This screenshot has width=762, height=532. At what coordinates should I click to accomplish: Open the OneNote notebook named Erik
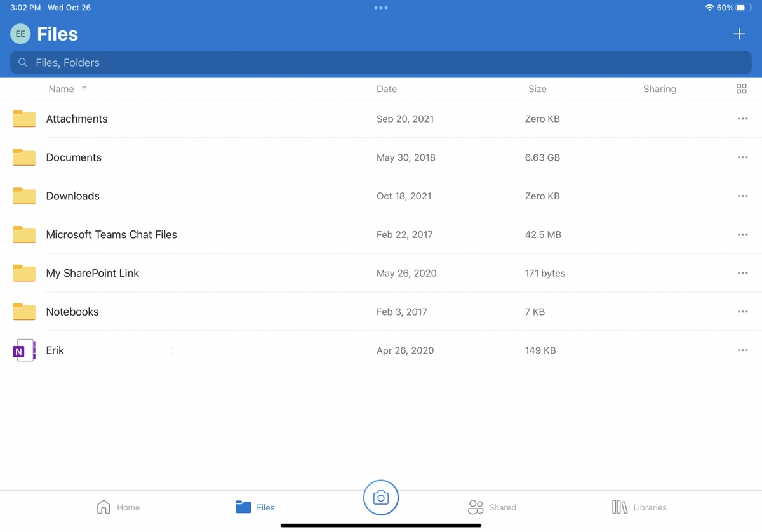[x=55, y=350]
